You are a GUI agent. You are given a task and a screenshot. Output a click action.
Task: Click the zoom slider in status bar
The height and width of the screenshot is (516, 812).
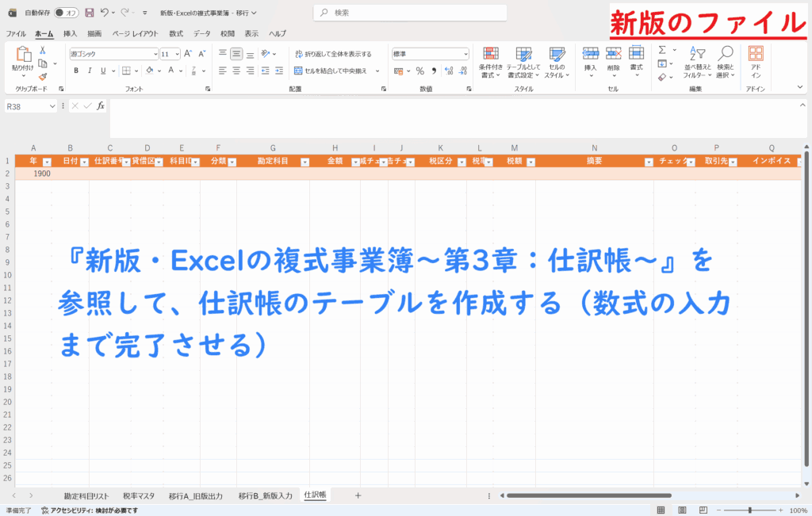point(749,510)
